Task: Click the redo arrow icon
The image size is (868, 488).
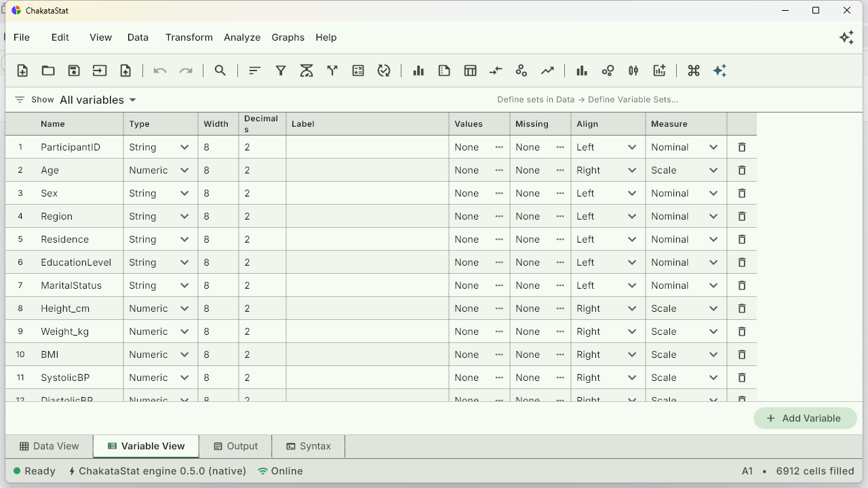Action: pyautogui.click(x=186, y=70)
